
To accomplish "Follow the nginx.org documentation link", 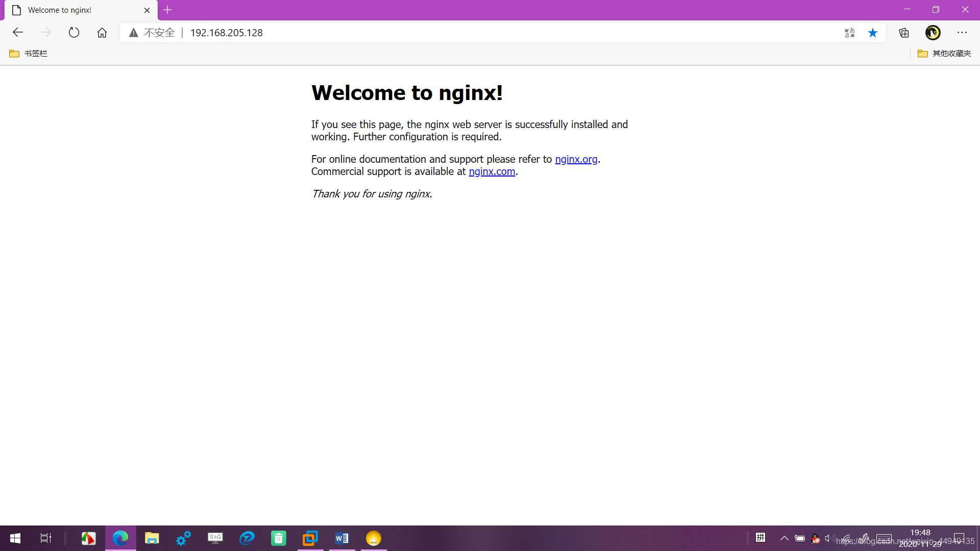I will coord(576,159).
